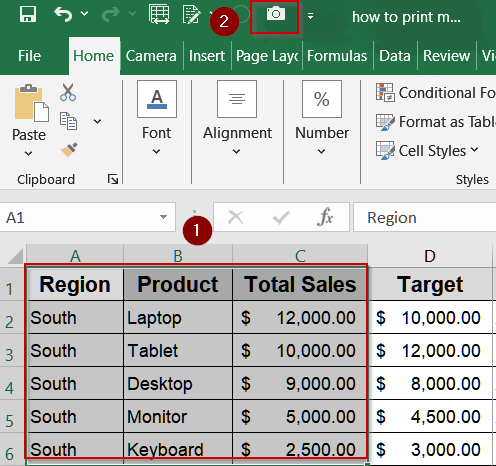Click the 2,500.00 Total Sales cell
Screen dimensions: 496x466
pyautogui.click(x=300, y=449)
